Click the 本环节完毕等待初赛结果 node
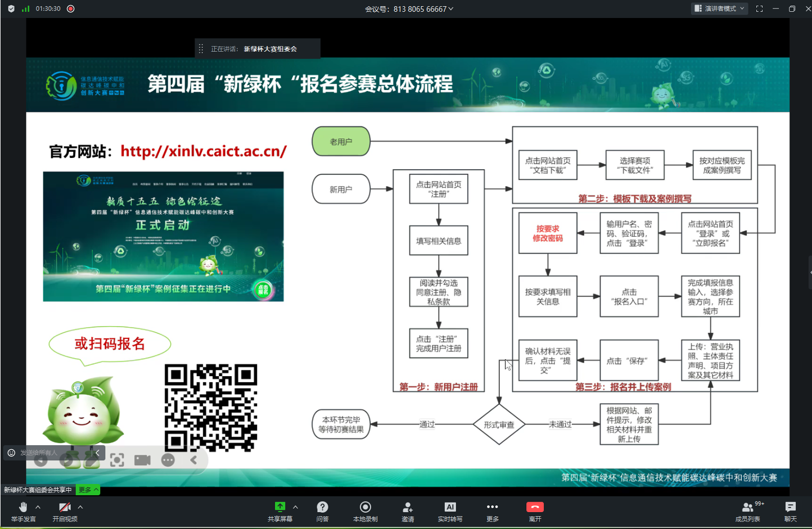 coord(341,424)
